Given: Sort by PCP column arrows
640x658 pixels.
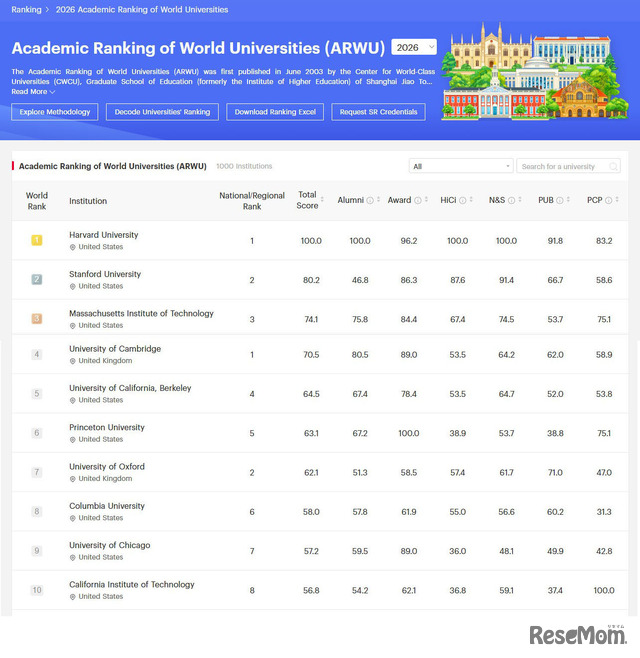Looking at the screenshot, I should pyautogui.click(x=617, y=200).
